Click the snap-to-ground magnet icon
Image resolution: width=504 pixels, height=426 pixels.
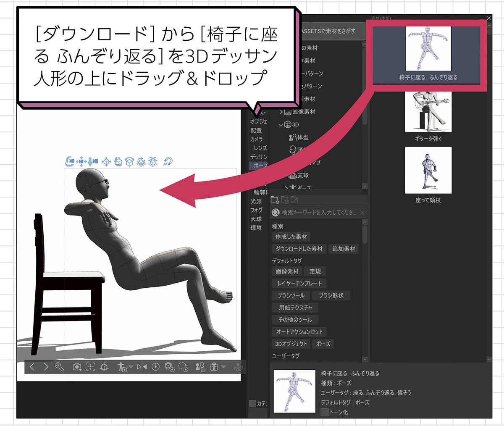click(x=168, y=161)
